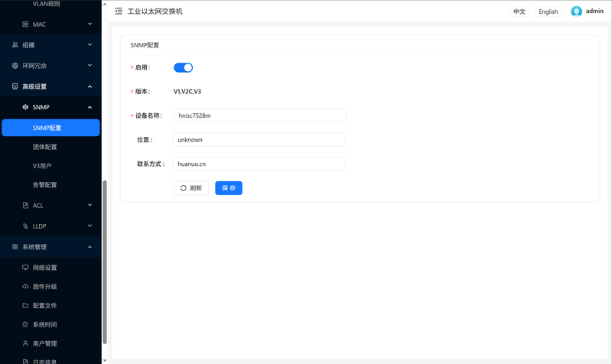Open the 团体配置 menu item
Screen dimensions: 612x364
tap(50, 147)
